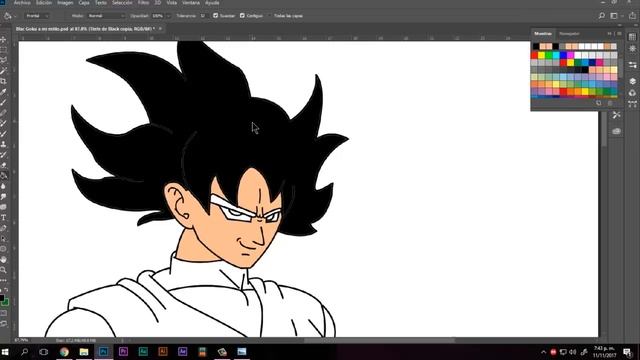Close the Blac Goku document tab
The height and width of the screenshot is (360, 640).
160,29
